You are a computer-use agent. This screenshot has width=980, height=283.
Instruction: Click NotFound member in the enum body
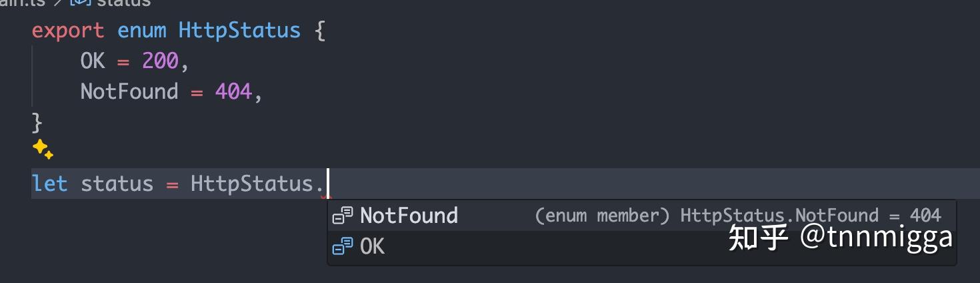coord(129,91)
